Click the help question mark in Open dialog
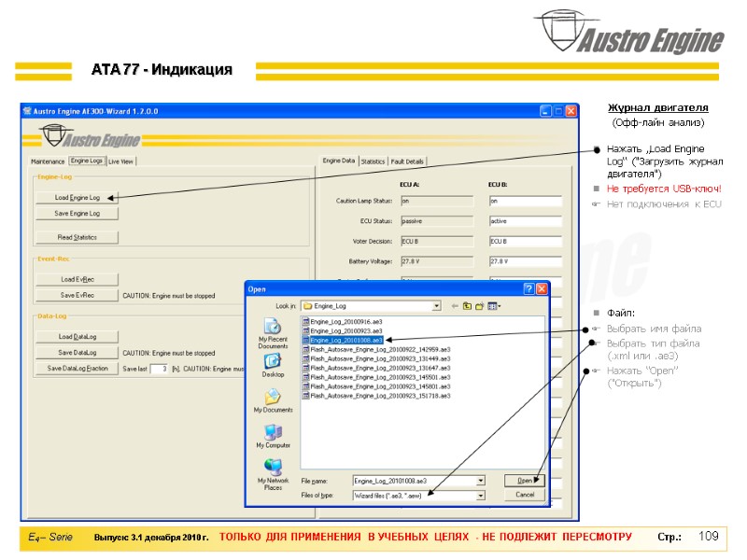 (529, 288)
